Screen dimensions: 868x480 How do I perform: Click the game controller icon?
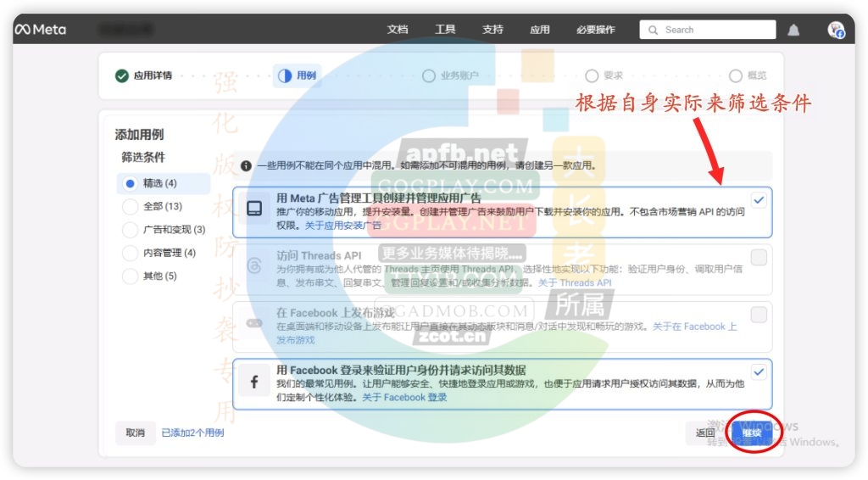point(253,324)
